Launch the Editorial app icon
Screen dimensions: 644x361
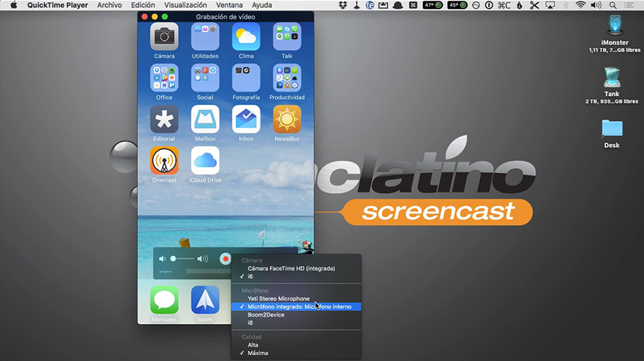(x=165, y=119)
